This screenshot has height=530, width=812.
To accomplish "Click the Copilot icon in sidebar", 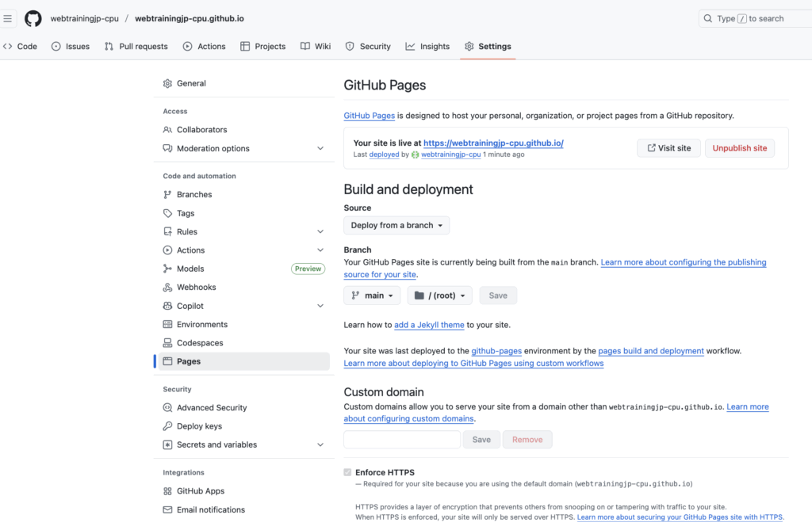I will [167, 306].
